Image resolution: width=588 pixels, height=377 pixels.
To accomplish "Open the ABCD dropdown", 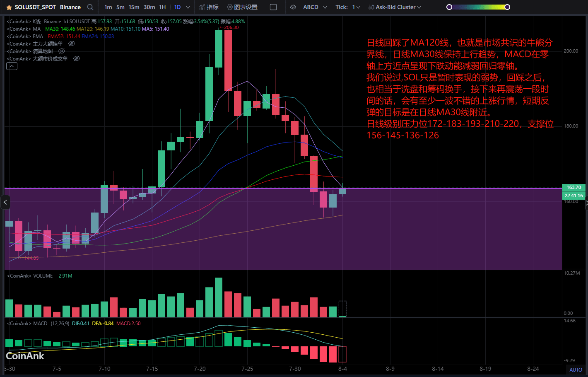I will point(315,7).
